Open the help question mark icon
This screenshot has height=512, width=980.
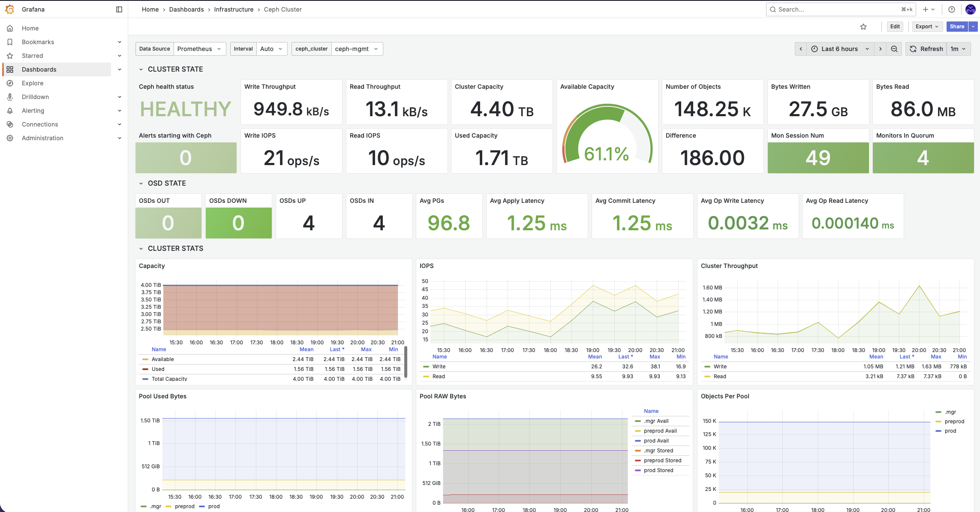pos(952,9)
